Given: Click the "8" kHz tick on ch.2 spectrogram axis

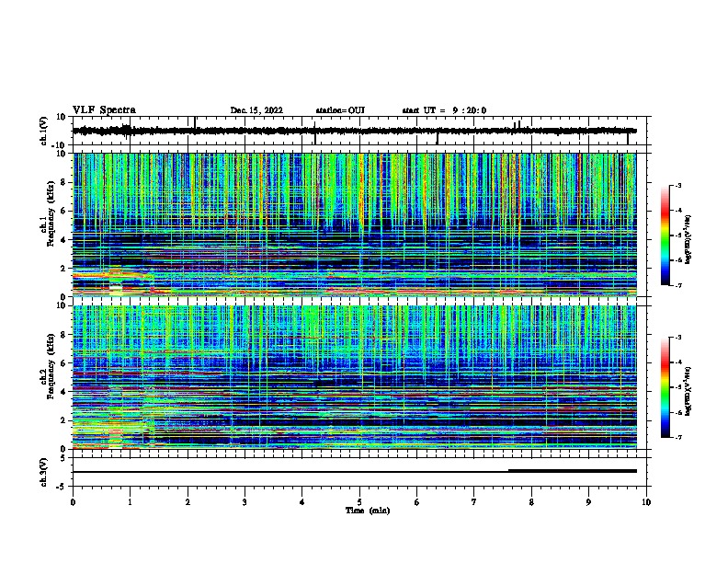Looking at the screenshot, I should click(64, 335).
